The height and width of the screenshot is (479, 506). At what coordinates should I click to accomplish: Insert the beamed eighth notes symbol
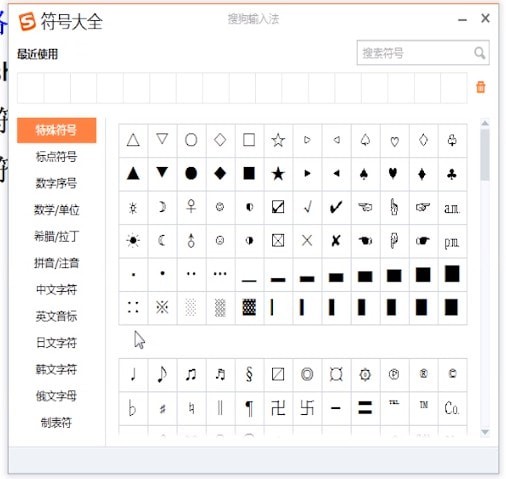tap(191, 374)
